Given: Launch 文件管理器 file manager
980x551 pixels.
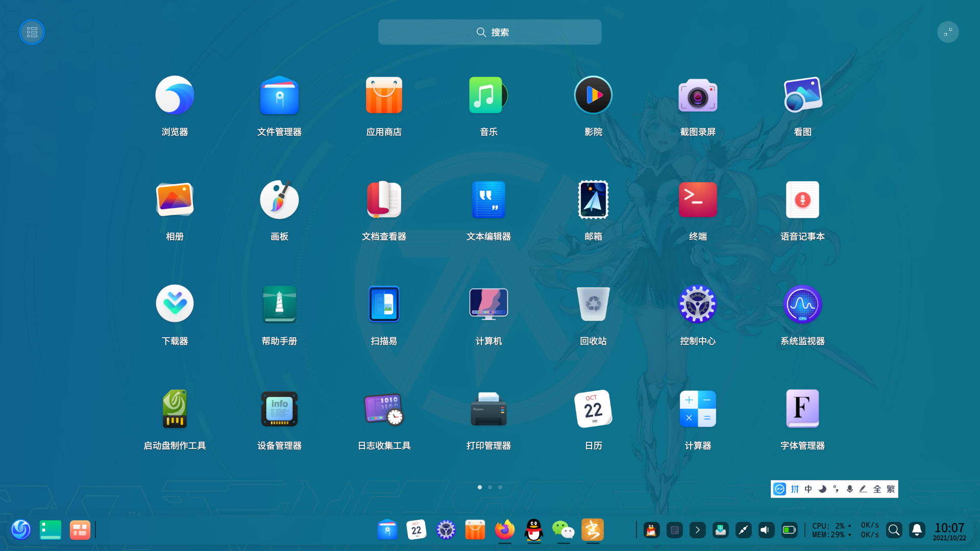Looking at the screenshot, I should pos(279,96).
